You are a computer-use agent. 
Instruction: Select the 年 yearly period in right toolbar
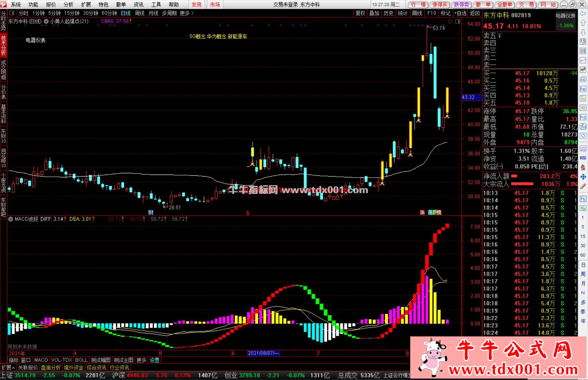(583, 321)
